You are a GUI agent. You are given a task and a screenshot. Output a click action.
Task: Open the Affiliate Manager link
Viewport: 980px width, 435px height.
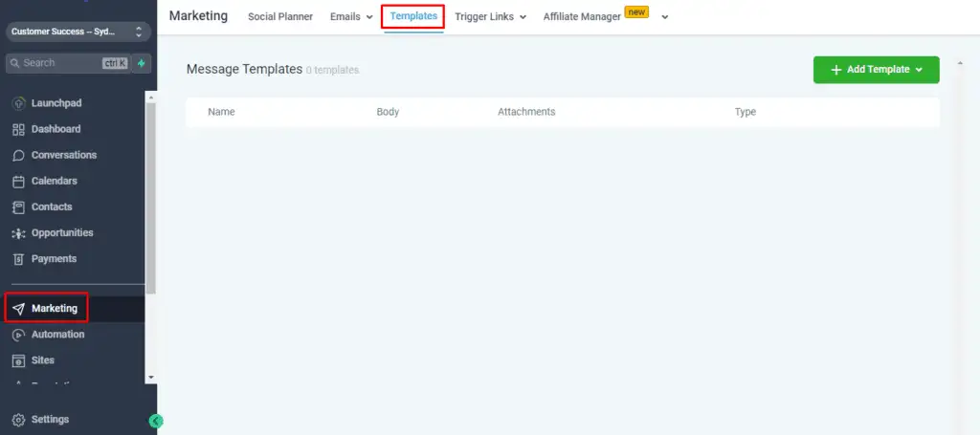(582, 17)
